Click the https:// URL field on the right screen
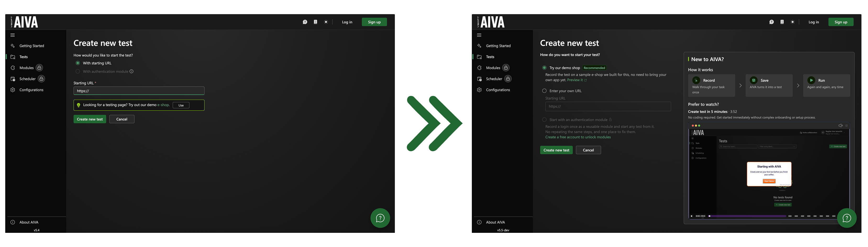Screen dimensions: 868x247 pos(608,106)
